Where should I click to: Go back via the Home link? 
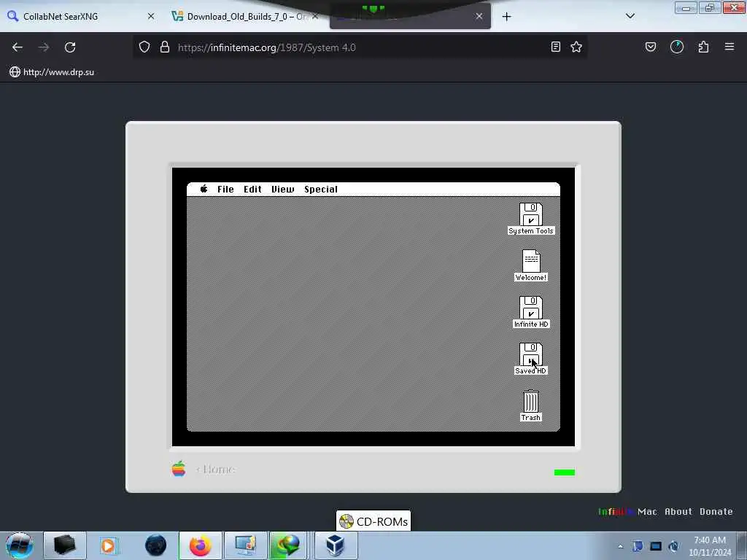215,469
